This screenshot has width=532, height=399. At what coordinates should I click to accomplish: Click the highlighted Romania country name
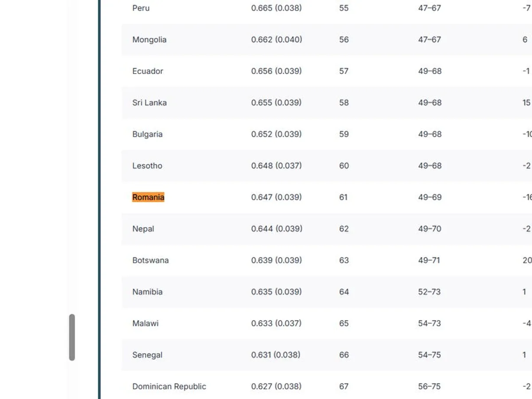pyautogui.click(x=148, y=197)
